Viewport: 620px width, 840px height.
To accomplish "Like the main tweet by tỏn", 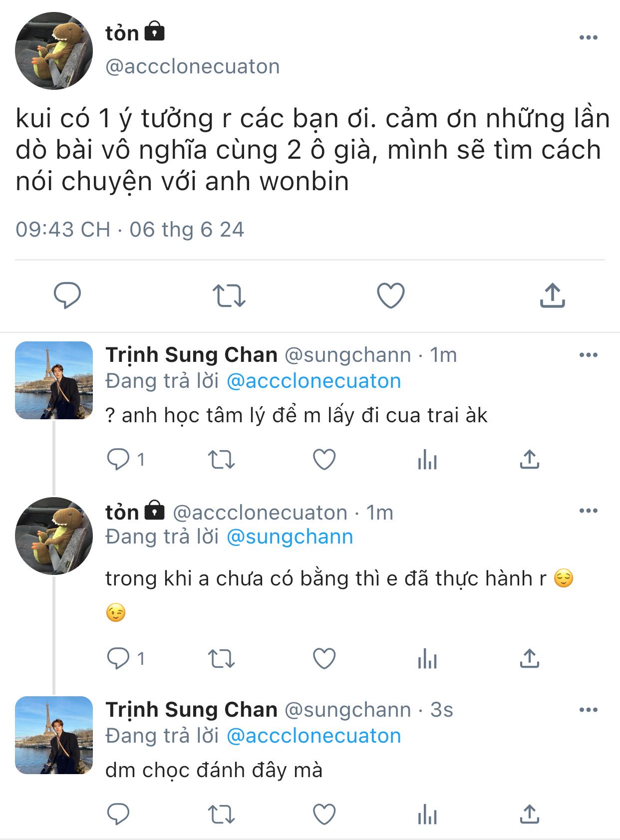I will click(x=390, y=295).
